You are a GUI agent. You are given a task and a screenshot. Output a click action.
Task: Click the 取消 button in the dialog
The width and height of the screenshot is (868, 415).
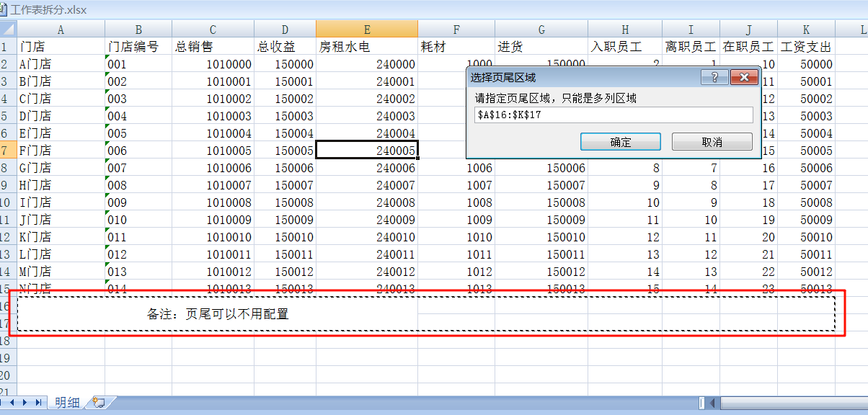coord(712,142)
